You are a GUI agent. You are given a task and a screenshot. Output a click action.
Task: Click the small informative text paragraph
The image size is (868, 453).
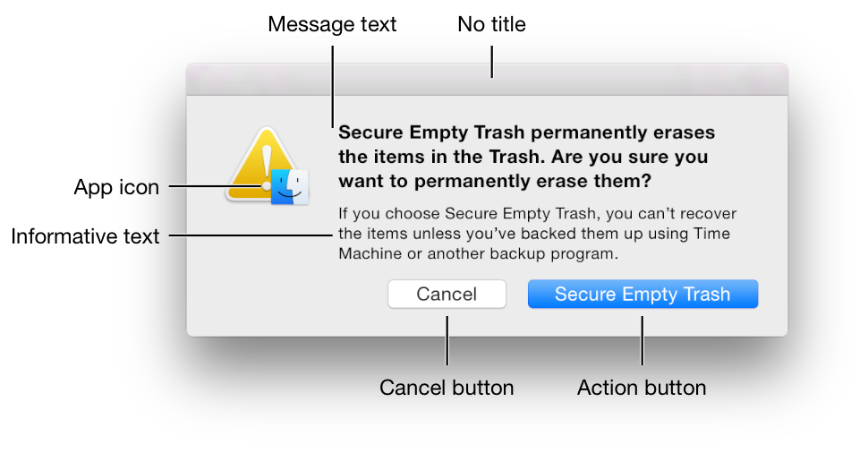(543, 234)
